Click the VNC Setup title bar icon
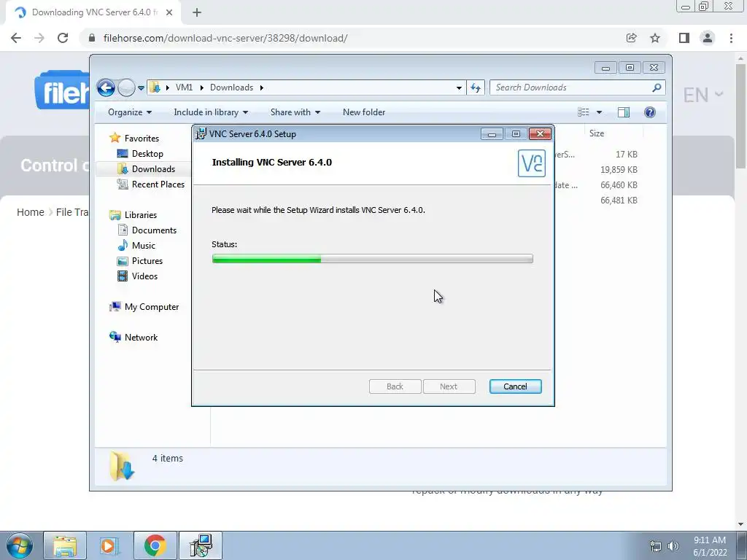Screen dimensions: 747x560 pyautogui.click(x=201, y=134)
